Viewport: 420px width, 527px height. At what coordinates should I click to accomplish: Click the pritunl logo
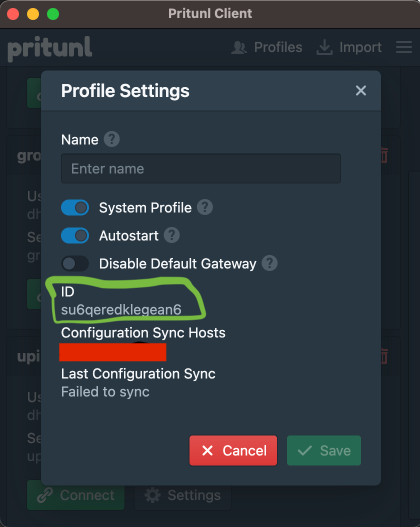(x=49, y=48)
